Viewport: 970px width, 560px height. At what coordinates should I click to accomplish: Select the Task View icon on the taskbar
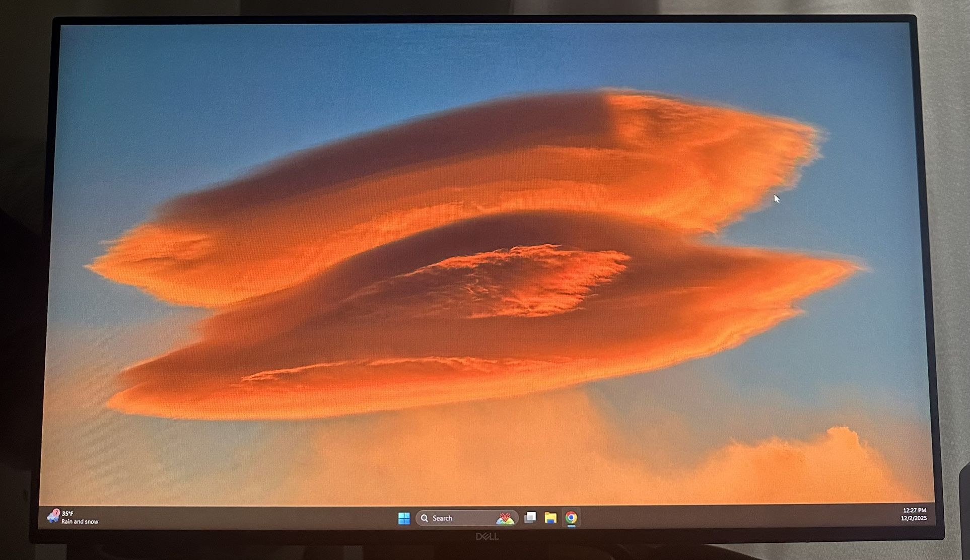pyautogui.click(x=530, y=518)
